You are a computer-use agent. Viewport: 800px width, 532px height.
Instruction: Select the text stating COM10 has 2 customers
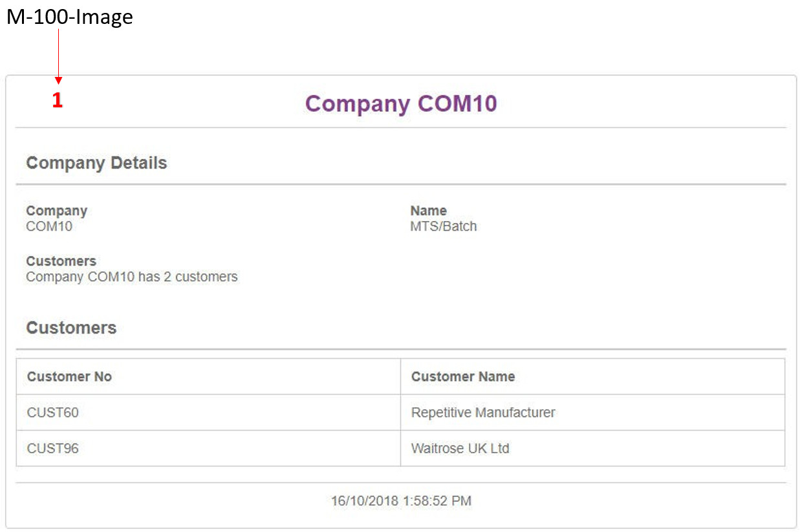point(132,277)
